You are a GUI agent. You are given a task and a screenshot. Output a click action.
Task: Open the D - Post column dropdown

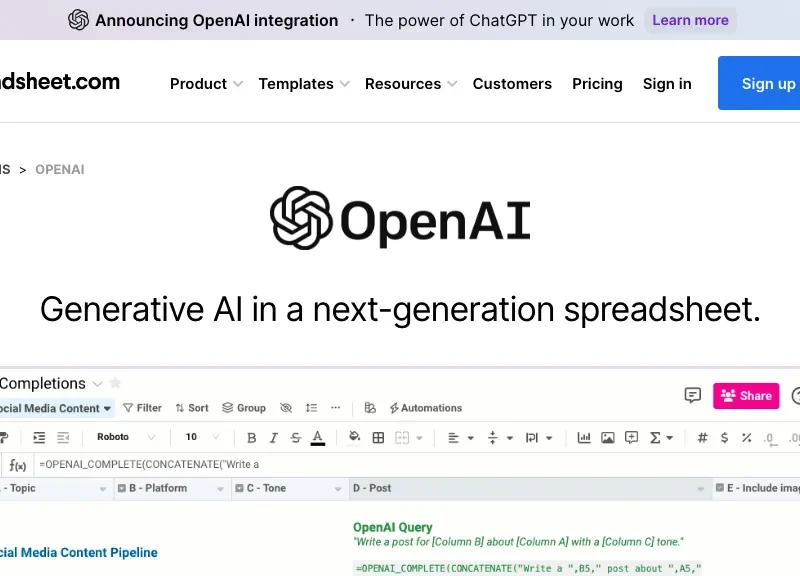pyautogui.click(x=701, y=489)
